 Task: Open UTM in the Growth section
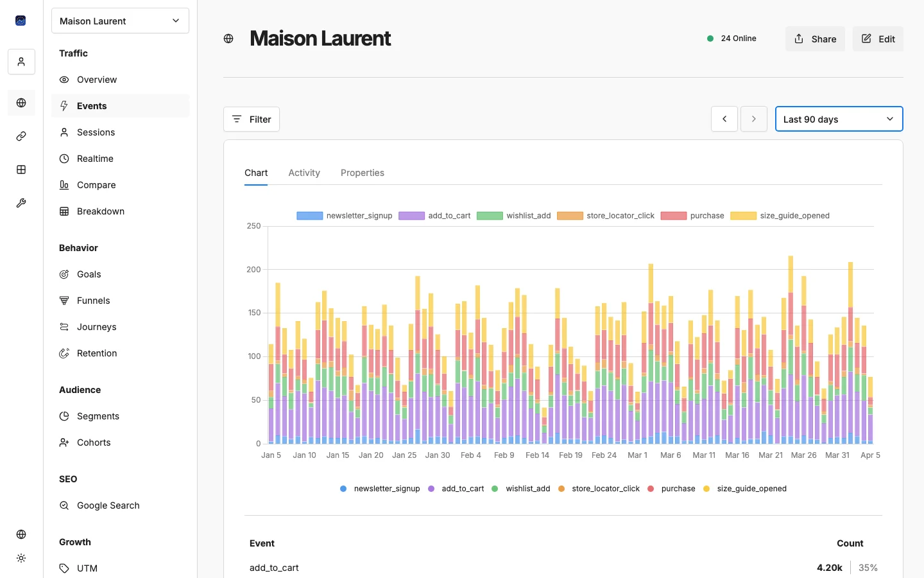[121, 568]
